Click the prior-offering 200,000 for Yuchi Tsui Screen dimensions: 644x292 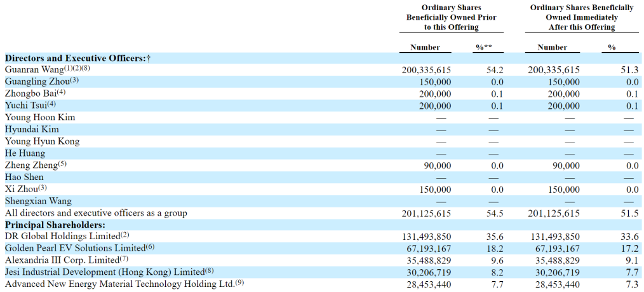434,106
